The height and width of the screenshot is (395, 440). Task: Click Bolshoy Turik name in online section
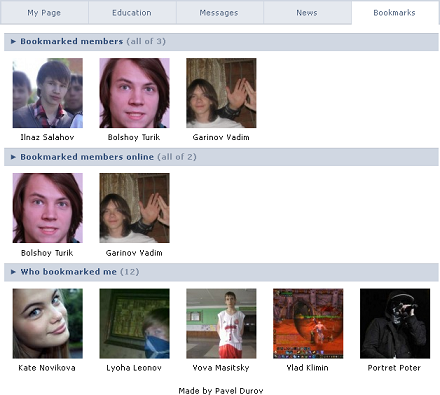[47, 253]
